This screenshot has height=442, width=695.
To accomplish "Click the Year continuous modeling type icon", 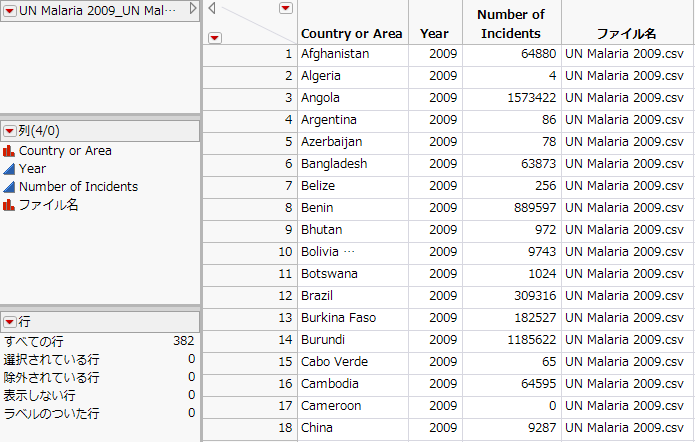I will coord(10,169).
